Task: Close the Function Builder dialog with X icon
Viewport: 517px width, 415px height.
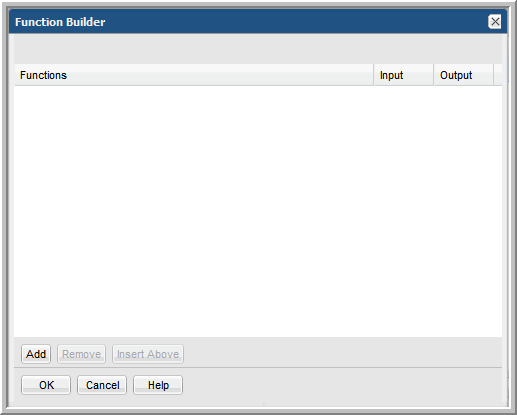Action: (x=495, y=22)
